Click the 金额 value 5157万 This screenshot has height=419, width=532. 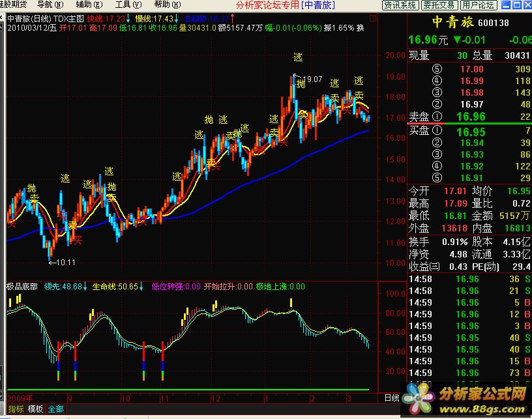pos(514,216)
